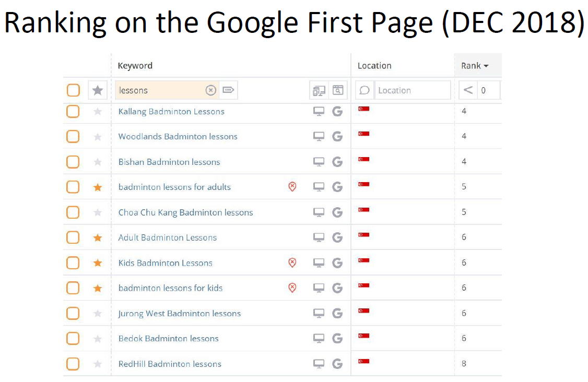Click rank value 8 for RedHill row

click(x=464, y=363)
